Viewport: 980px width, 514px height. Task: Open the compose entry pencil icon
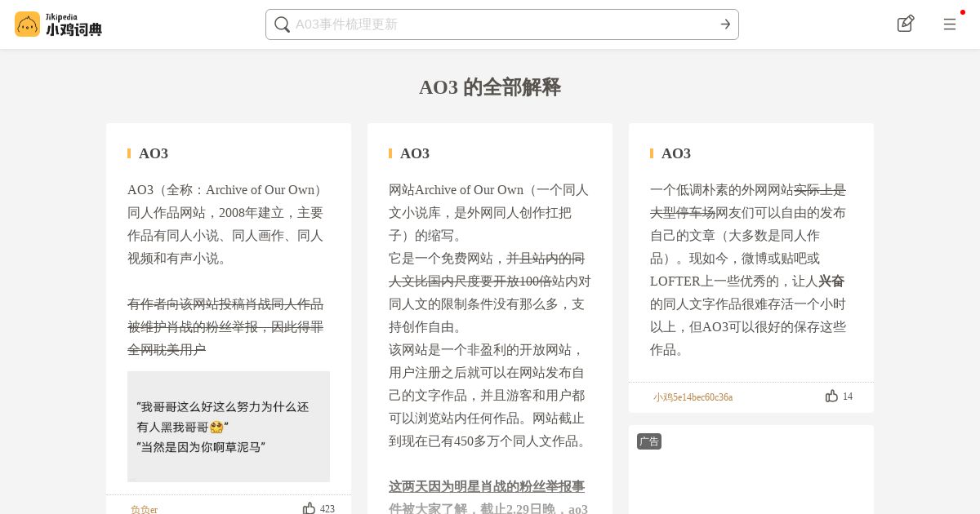pyautogui.click(x=906, y=24)
